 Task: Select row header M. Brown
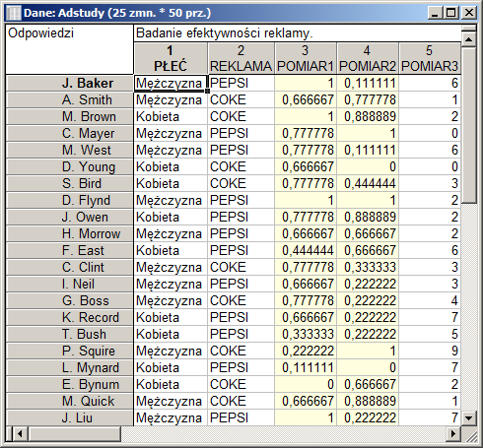(69, 117)
